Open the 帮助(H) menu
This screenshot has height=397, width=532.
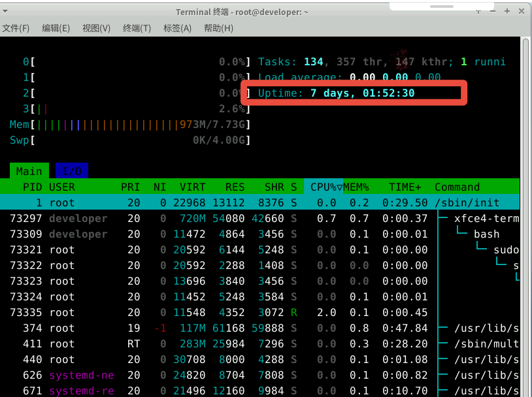(218, 28)
